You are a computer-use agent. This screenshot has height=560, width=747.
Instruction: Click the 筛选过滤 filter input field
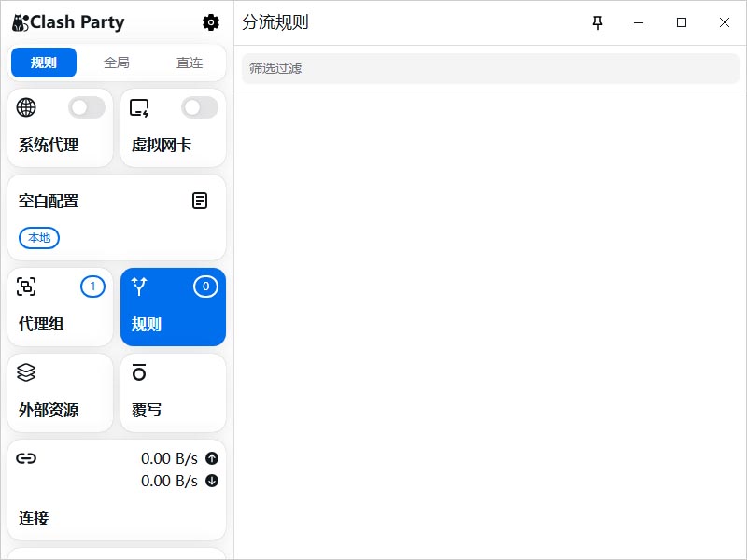coord(486,68)
